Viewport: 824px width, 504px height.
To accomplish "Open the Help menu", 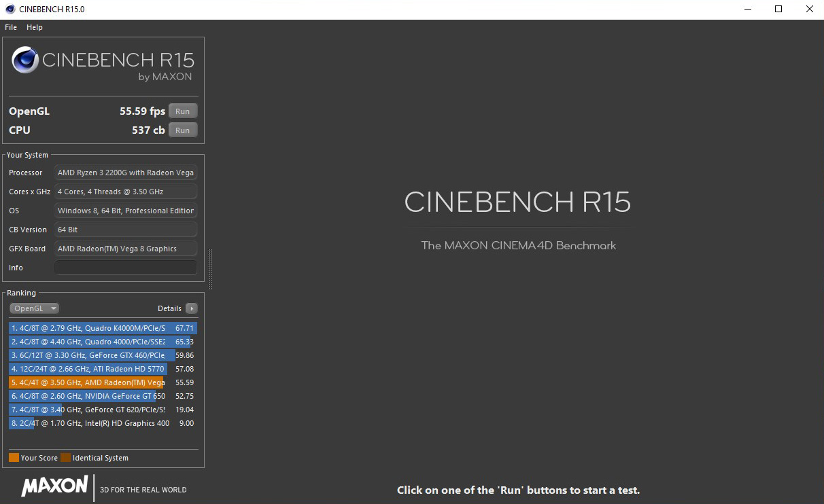I will (x=34, y=27).
